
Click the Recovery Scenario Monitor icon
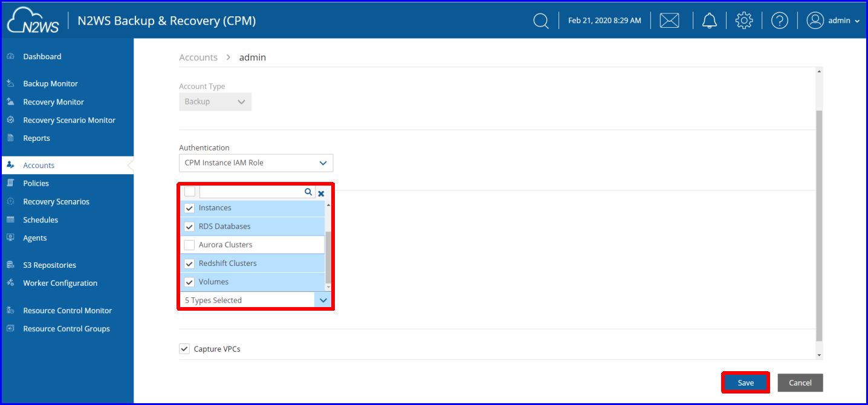point(10,120)
